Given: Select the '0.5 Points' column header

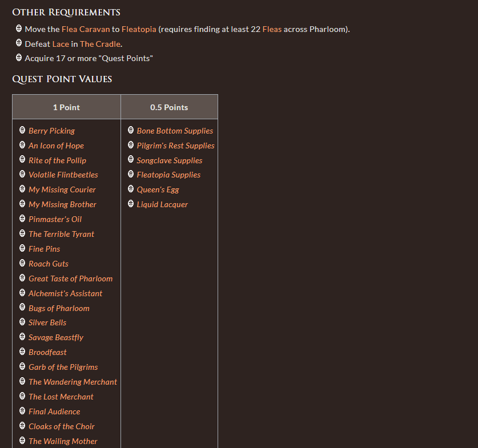Looking at the screenshot, I should [169, 107].
